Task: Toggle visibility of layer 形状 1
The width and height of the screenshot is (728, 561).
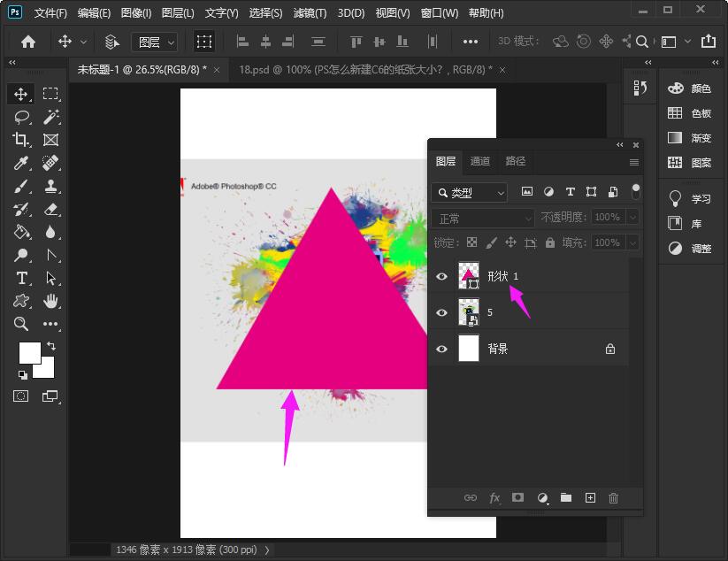Action: click(441, 276)
